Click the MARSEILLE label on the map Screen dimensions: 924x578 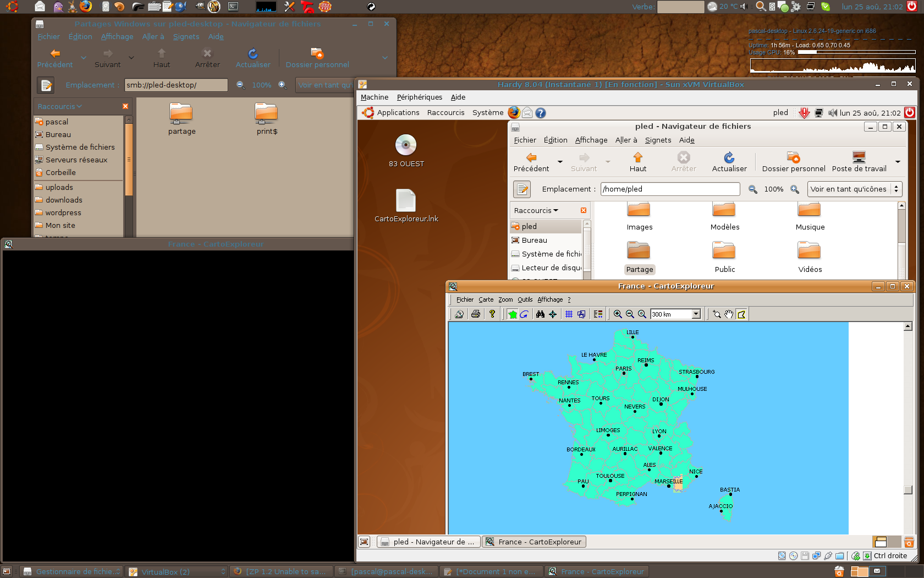coord(668,481)
